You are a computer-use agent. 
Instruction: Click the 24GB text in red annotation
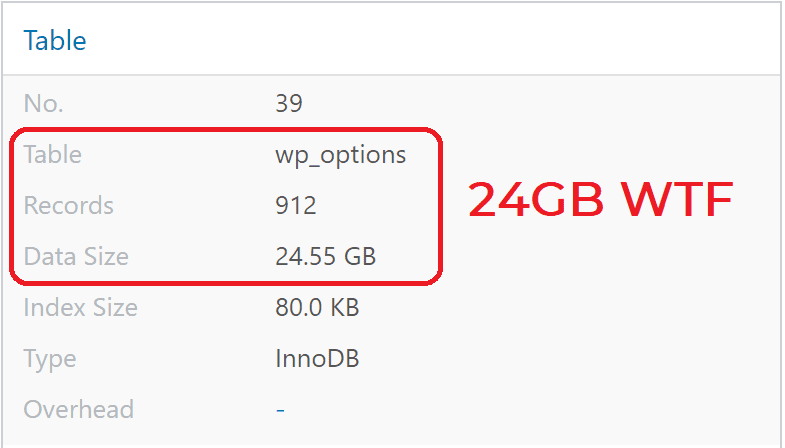pyautogui.click(x=536, y=199)
